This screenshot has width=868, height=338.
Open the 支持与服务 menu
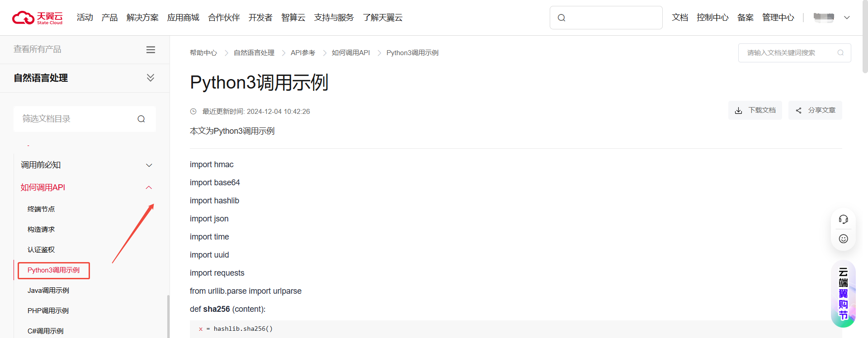(334, 18)
